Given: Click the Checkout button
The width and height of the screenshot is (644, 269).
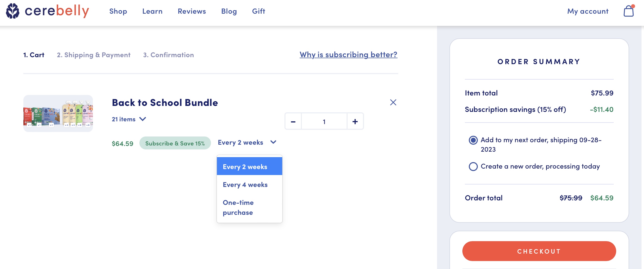Looking at the screenshot, I should [x=539, y=251].
